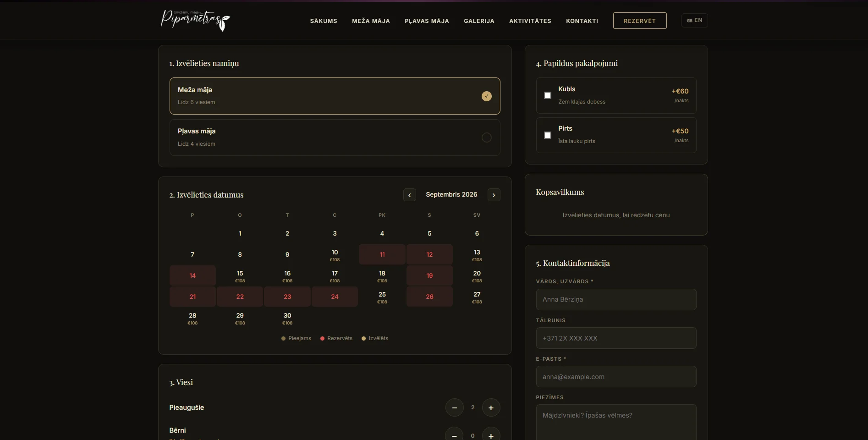Select the Pļavas māja cottage option
The width and height of the screenshot is (868, 440).
(335, 137)
